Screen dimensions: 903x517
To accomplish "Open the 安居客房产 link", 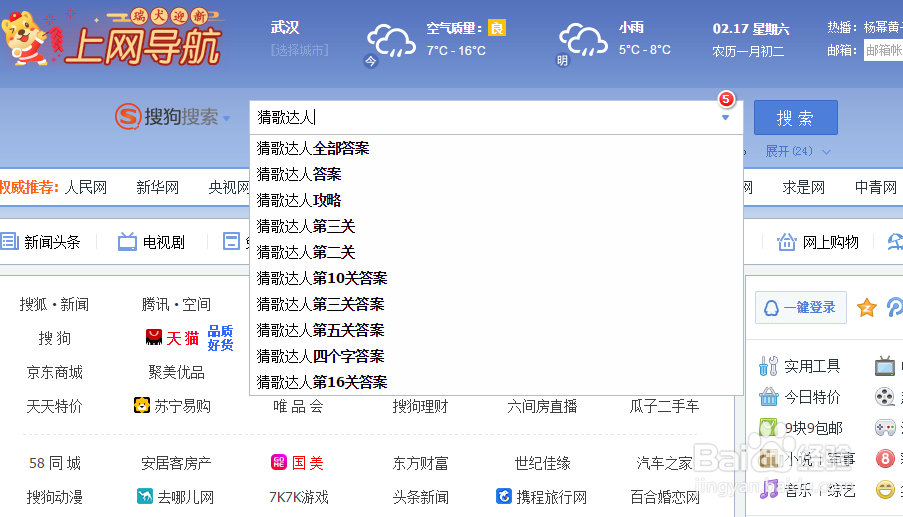I will 176,462.
